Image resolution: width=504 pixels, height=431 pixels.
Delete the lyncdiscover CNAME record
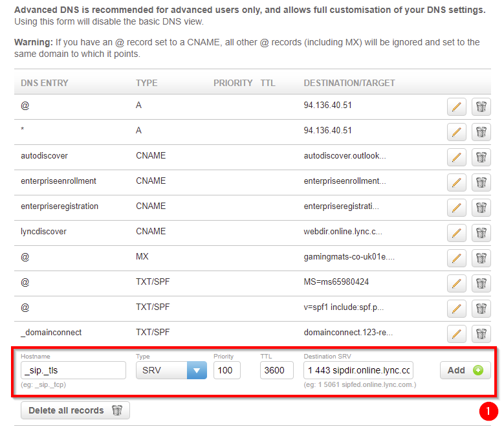click(481, 233)
